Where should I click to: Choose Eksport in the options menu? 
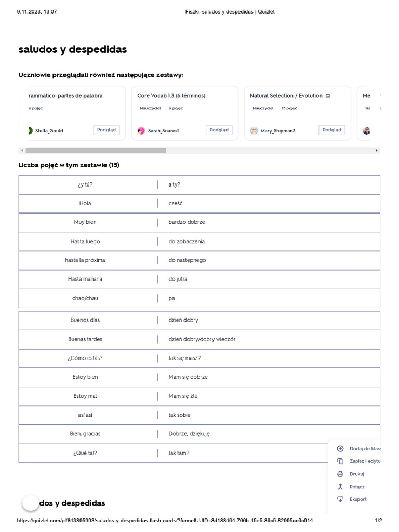(x=358, y=499)
